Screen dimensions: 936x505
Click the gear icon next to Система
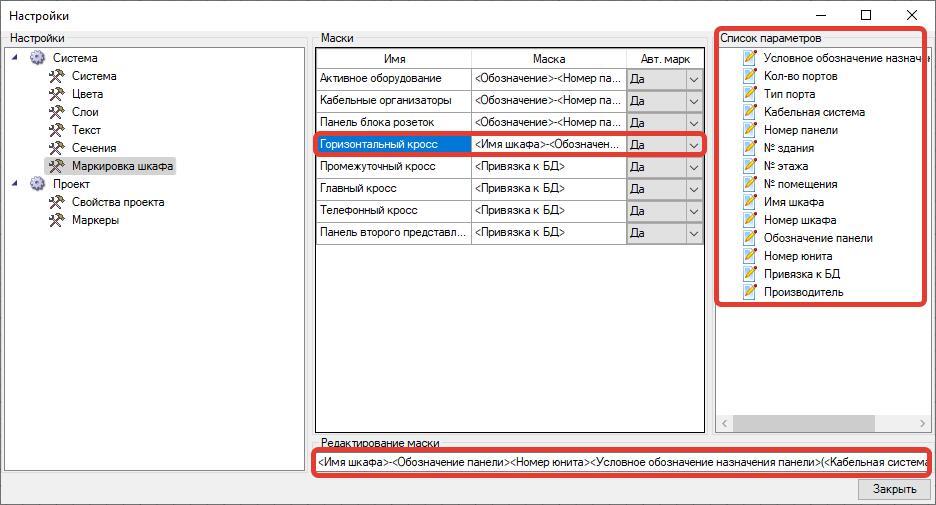click(x=38, y=58)
